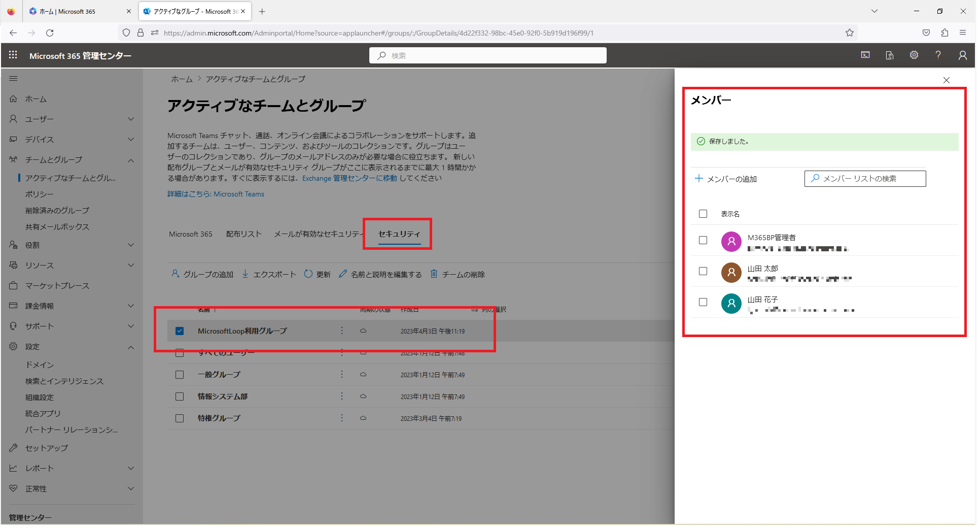
Task: Collapse the navigation hamburger menu
Action: pos(13,79)
